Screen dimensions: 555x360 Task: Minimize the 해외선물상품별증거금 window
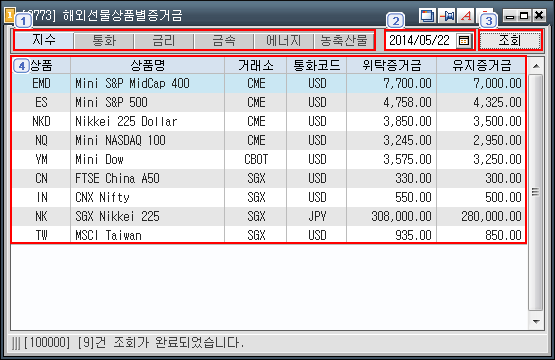(510, 16)
